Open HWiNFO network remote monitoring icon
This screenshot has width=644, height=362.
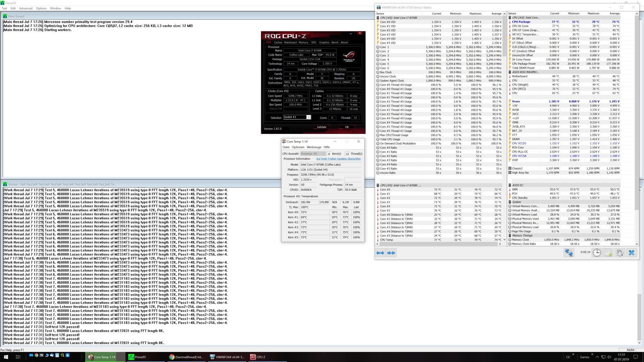click(x=569, y=253)
